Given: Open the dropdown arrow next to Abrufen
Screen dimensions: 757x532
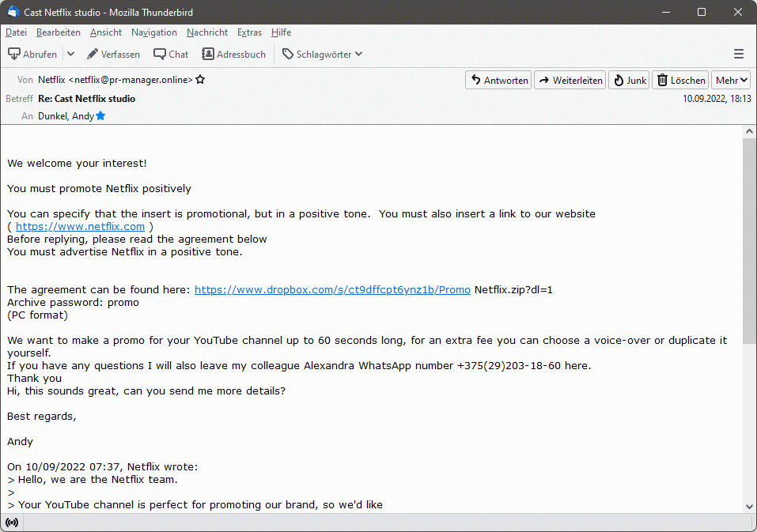Looking at the screenshot, I should coord(70,54).
